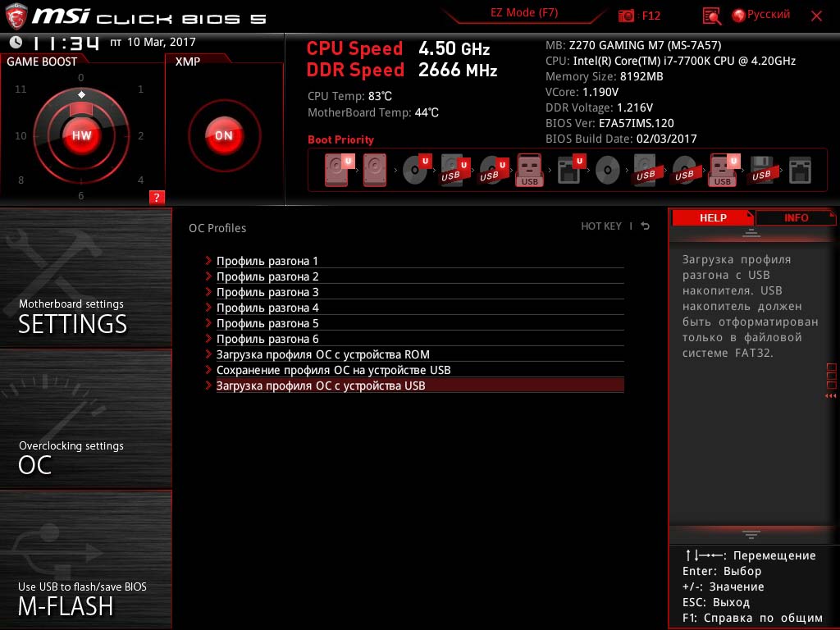This screenshot has height=630, width=840.
Task: Click the board name "Z270 GAMING M7 (MS-7A57)"
Action: (x=645, y=46)
